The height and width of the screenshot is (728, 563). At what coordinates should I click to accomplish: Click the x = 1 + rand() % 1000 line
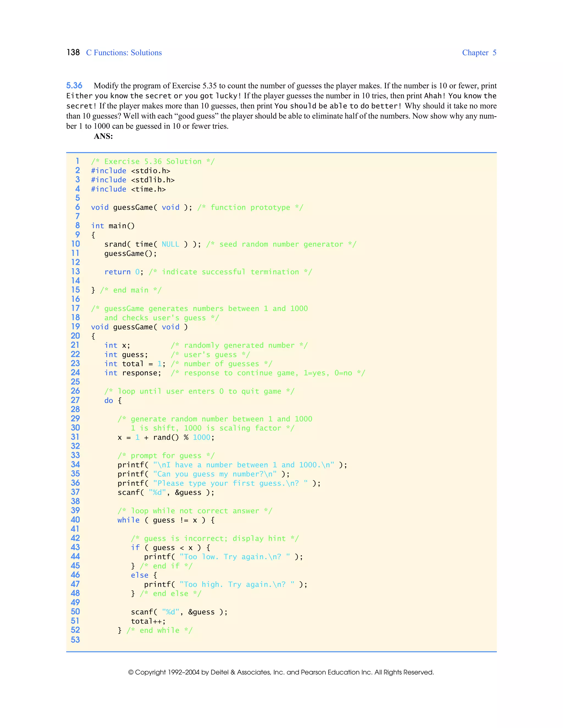click(166, 437)
